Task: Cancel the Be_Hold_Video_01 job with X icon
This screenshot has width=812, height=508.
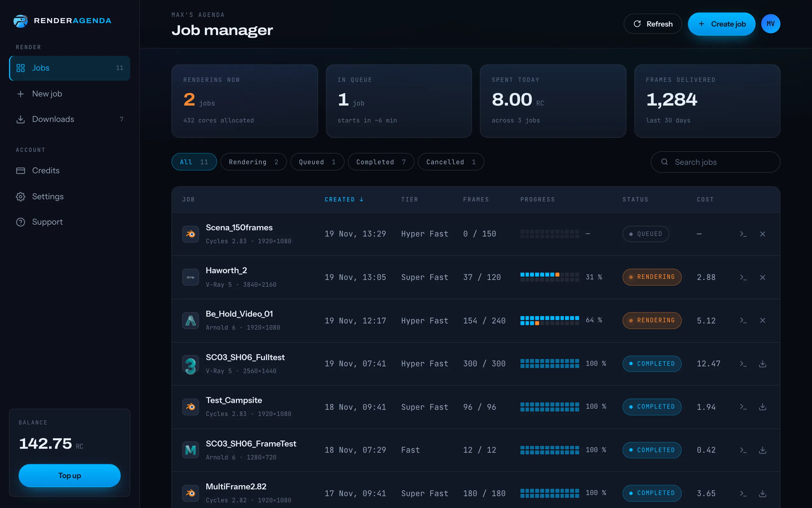Action: pos(763,320)
